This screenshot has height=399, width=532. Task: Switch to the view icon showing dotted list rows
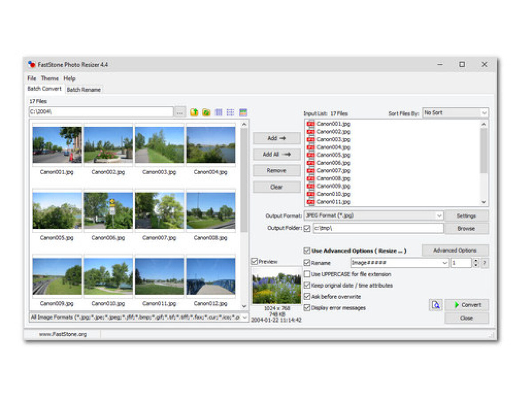231,112
